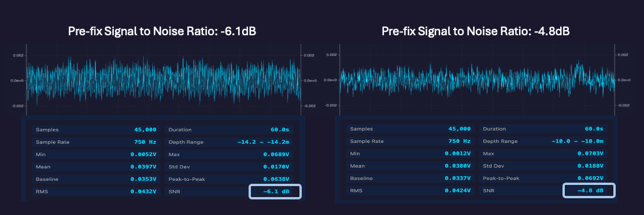Screen dimensions: 644x215
Task: Select the RMS value 0.0424V
Action: pos(457,190)
